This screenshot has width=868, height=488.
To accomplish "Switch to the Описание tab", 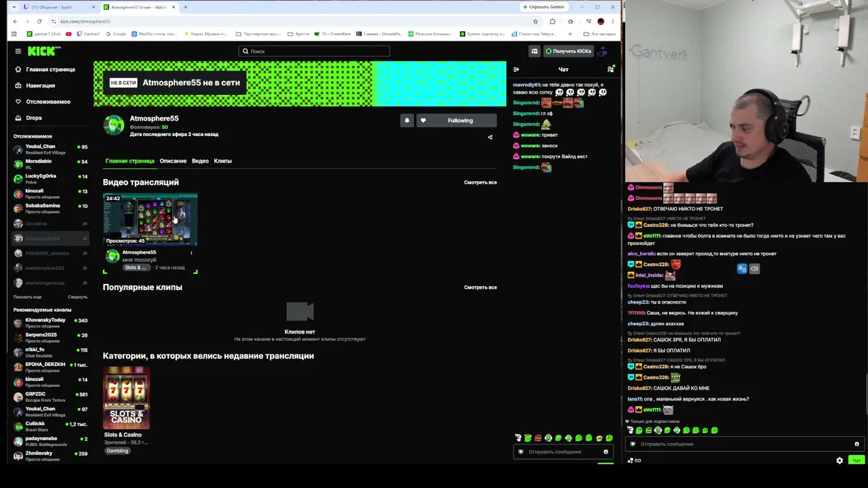I will 173,161.
